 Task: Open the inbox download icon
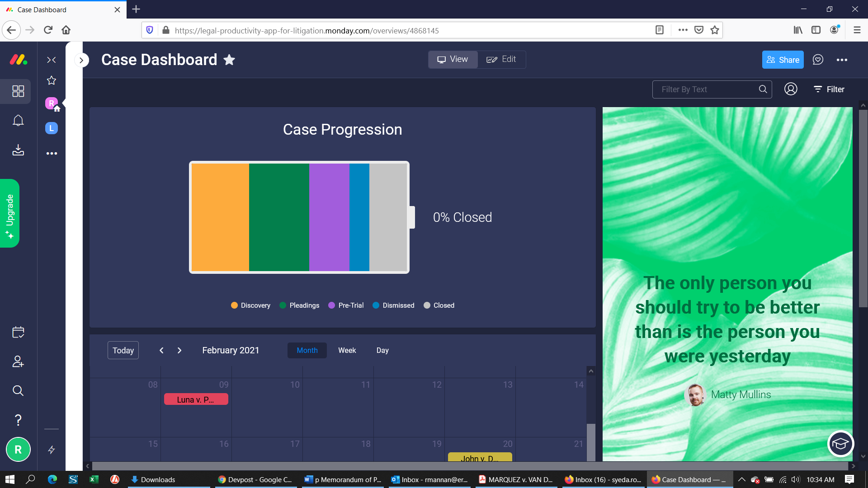18,150
